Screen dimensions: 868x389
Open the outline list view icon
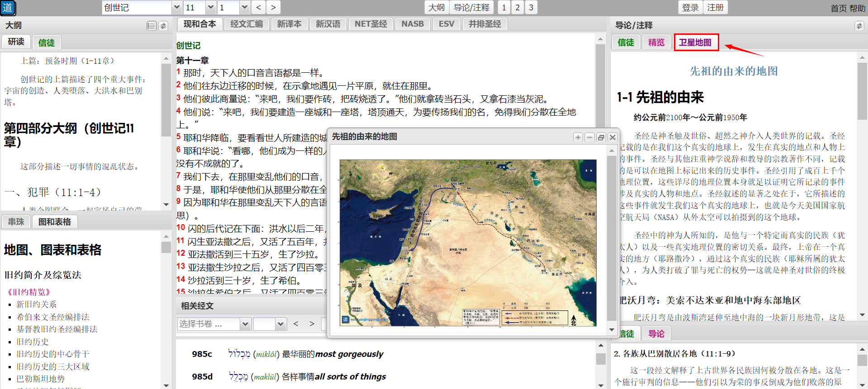pos(152,26)
